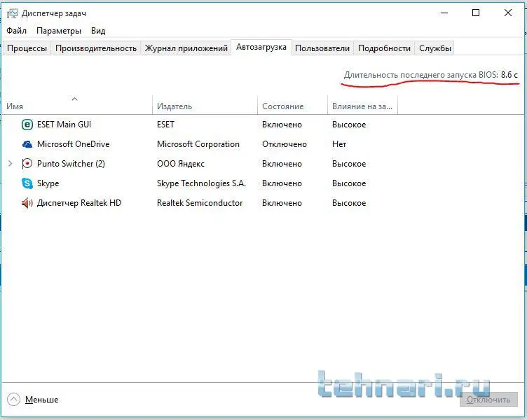Sort by the Имя column header
This screenshot has height=420, width=527.
click(x=77, y=105)
